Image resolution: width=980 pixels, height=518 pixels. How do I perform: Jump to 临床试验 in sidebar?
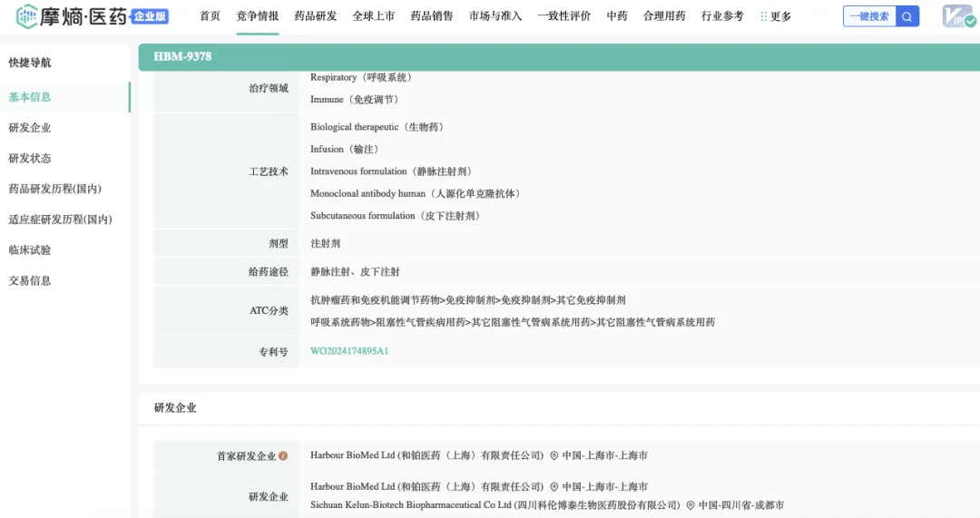click(30, 250)
